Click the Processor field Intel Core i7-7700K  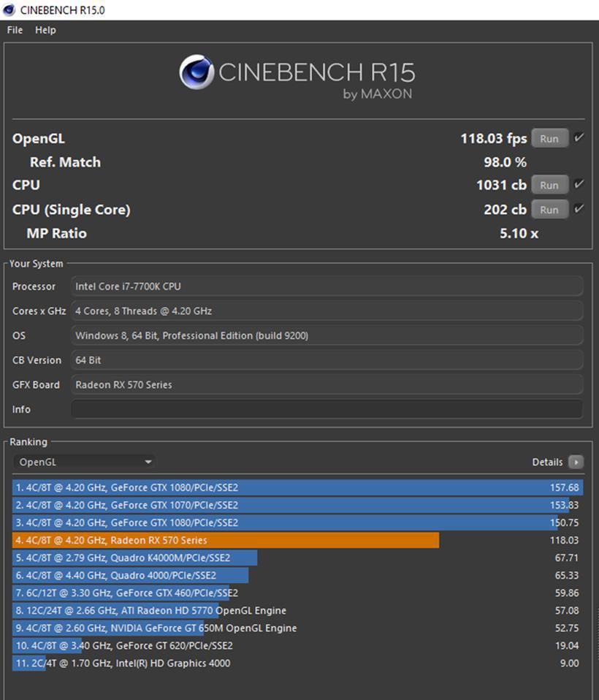327,286
